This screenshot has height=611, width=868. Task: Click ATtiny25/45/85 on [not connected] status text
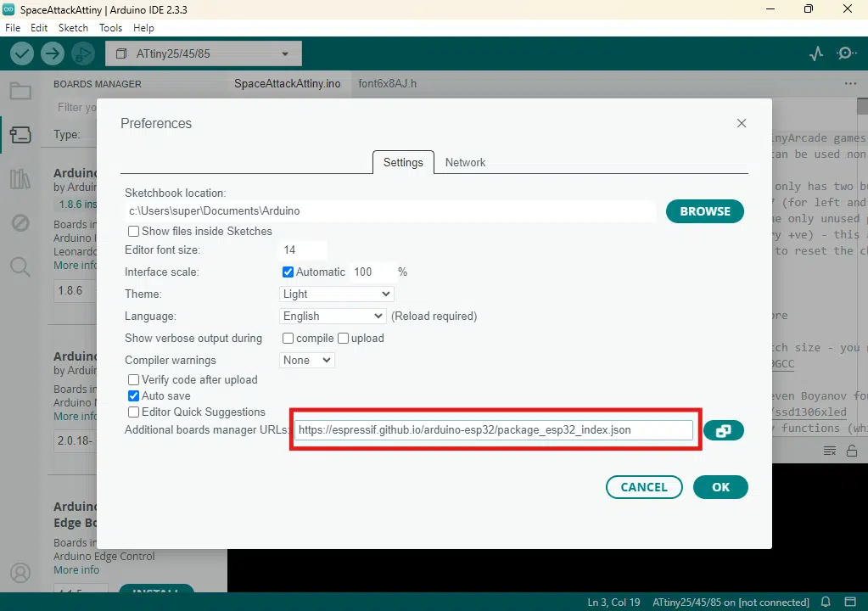731,603
